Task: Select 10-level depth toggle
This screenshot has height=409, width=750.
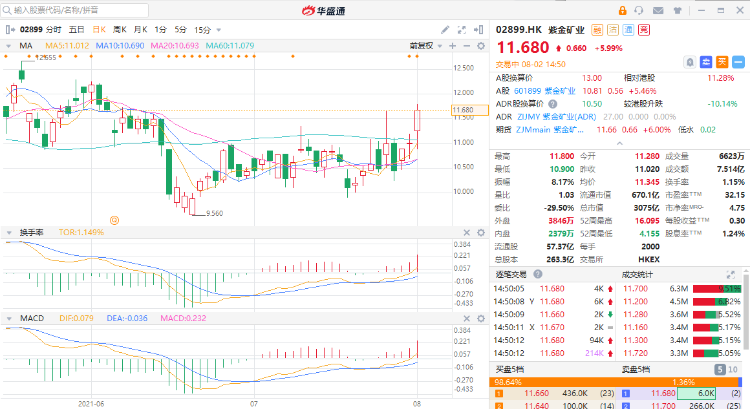Action: pyautogui.click(x=732, y=369)
